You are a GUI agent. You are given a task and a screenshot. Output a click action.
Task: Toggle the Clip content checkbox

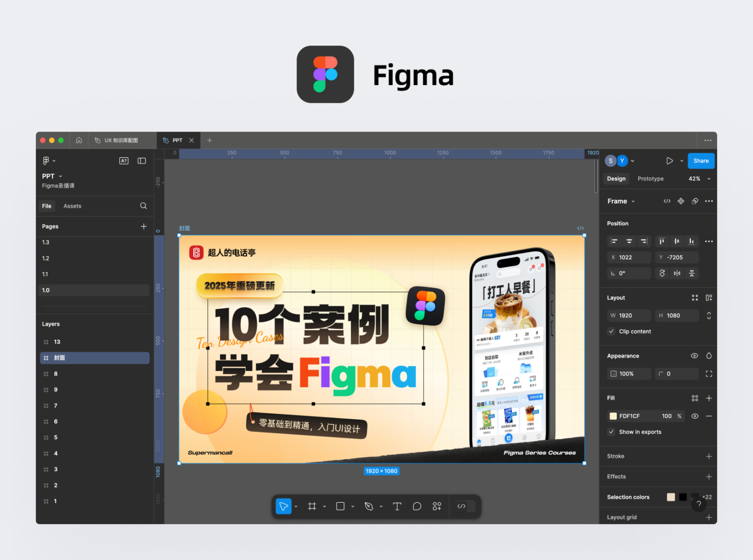click(611, 332)
